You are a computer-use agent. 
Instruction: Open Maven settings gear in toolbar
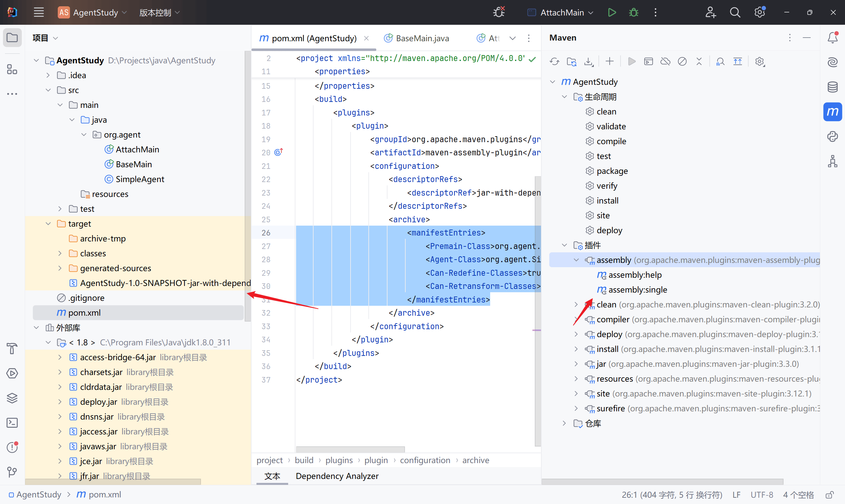(760, 61)
